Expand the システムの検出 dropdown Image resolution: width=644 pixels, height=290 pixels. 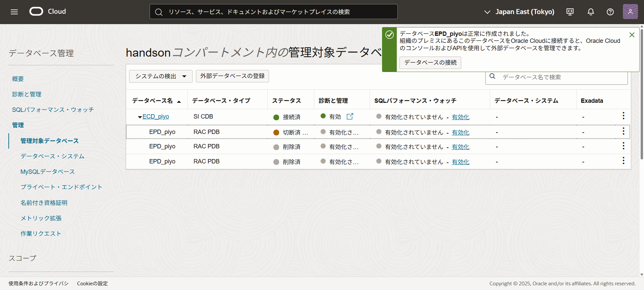[161, 76]
